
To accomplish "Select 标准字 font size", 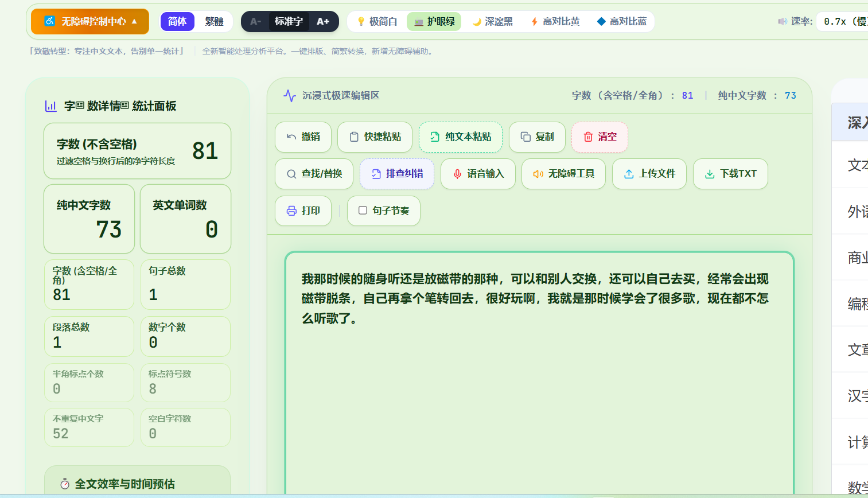I will click(x=289, y=21).
